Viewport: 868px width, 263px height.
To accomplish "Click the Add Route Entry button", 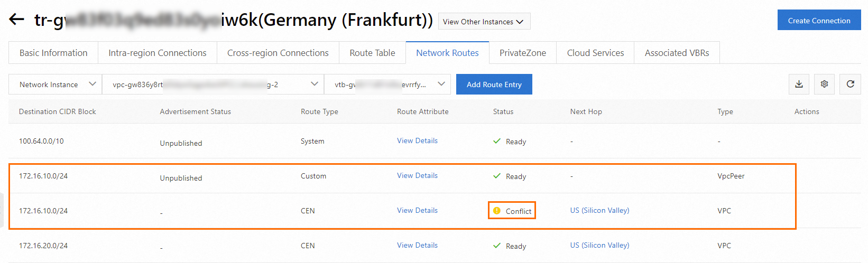I will 494,84.
